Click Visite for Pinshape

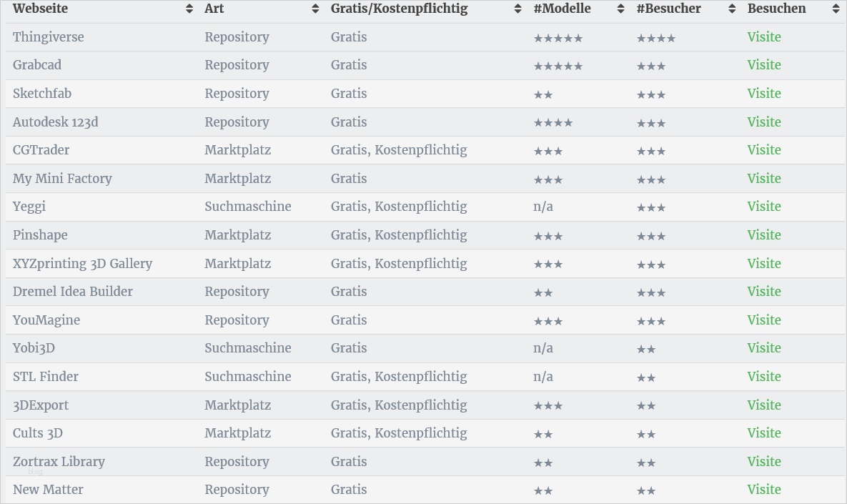point(764,235)
